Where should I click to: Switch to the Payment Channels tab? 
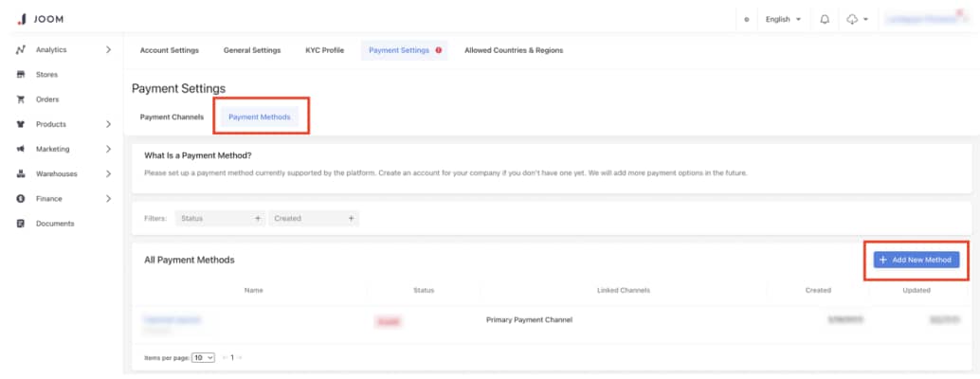(172, 117)
